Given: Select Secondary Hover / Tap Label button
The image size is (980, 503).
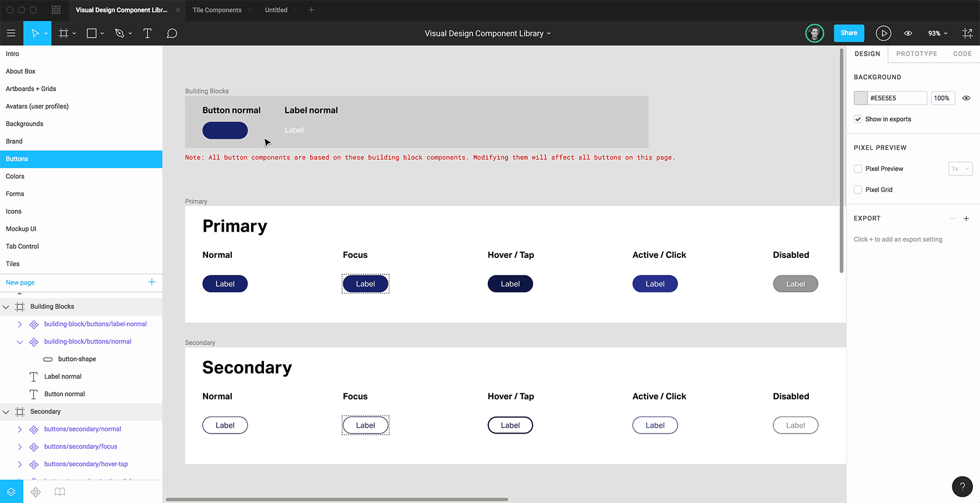Looking at the screenshot, I should tap(510, 425).
